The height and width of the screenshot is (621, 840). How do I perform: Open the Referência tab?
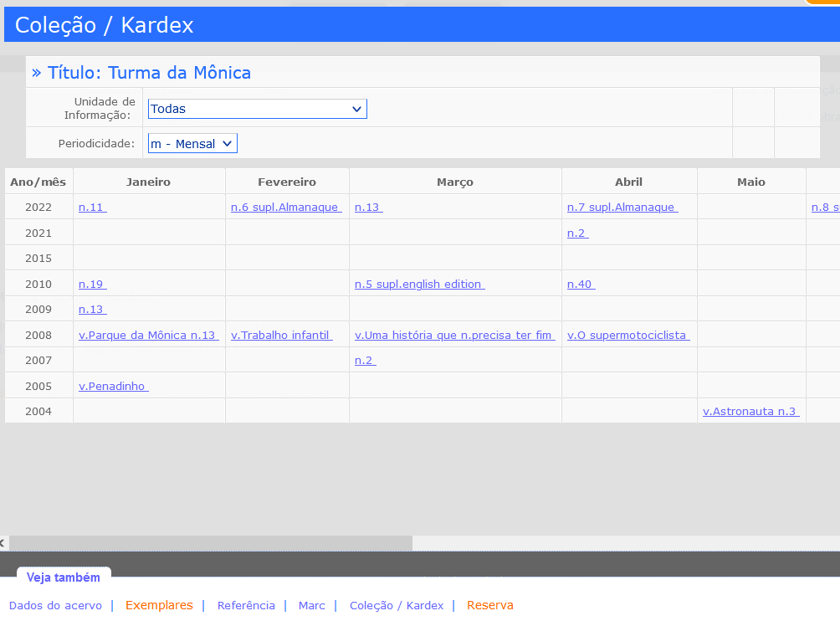(x=246, y=606)
